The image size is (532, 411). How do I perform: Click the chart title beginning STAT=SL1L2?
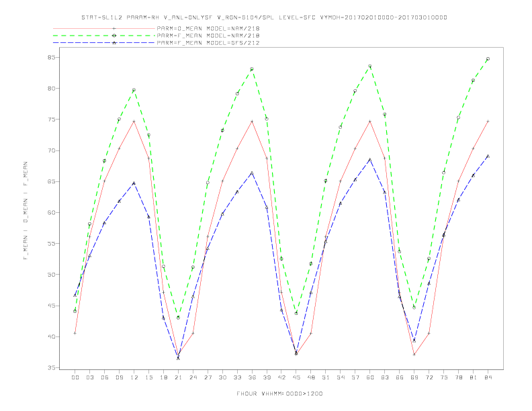(264, 17)
